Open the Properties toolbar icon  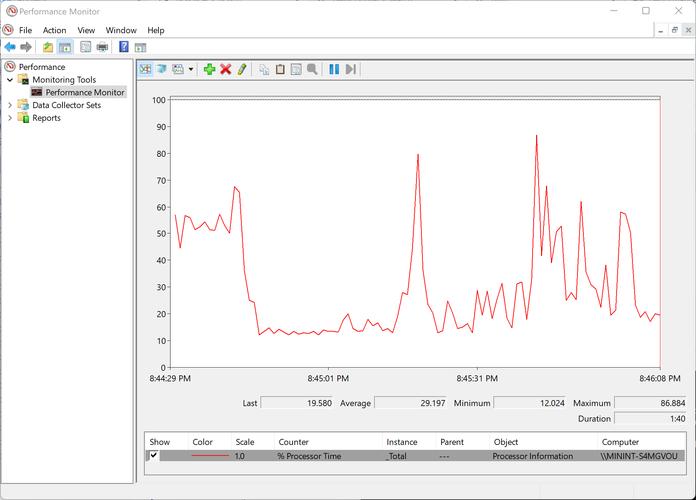coord(296,69)
